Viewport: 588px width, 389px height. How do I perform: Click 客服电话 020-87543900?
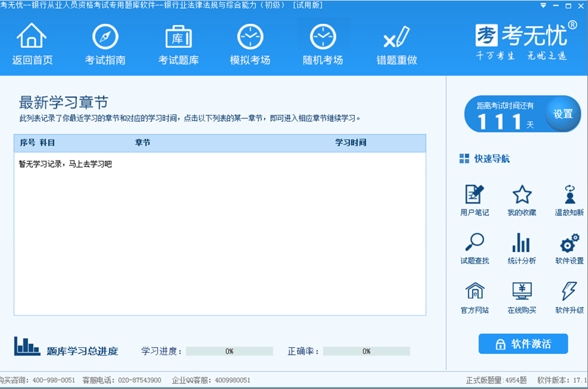coord(122,380)
